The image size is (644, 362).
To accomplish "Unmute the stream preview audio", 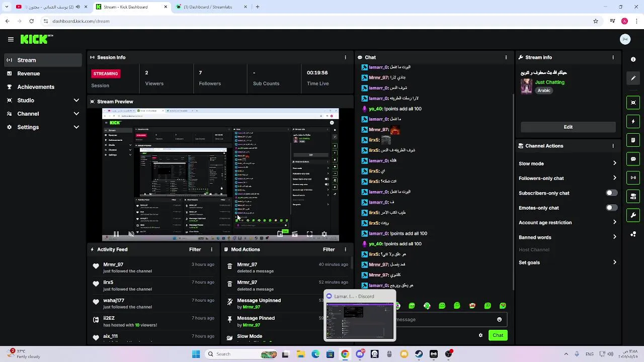I will coord(131,234).
